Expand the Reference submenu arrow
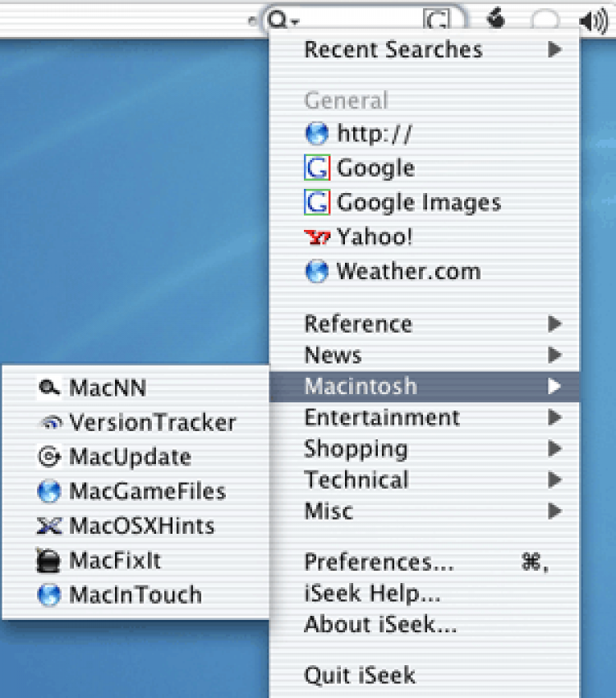Screen dimensions: 616x698 [x=554, y=324]
